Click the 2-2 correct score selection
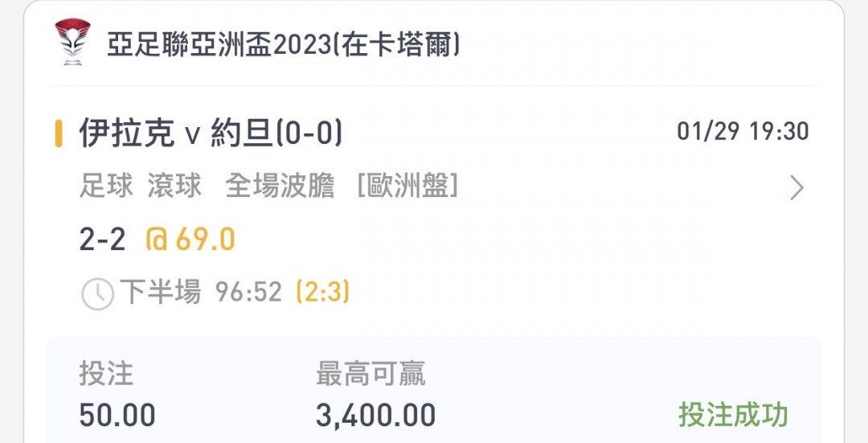This screenshot has height=443, width=868. [102, 240]
